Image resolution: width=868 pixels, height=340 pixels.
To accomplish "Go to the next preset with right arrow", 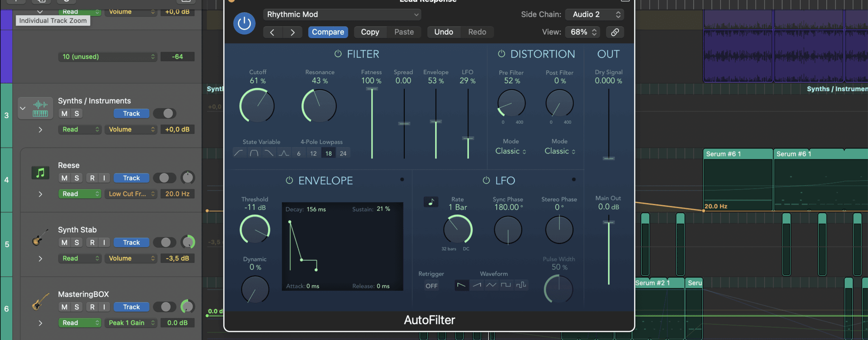I will coord(292,32).
